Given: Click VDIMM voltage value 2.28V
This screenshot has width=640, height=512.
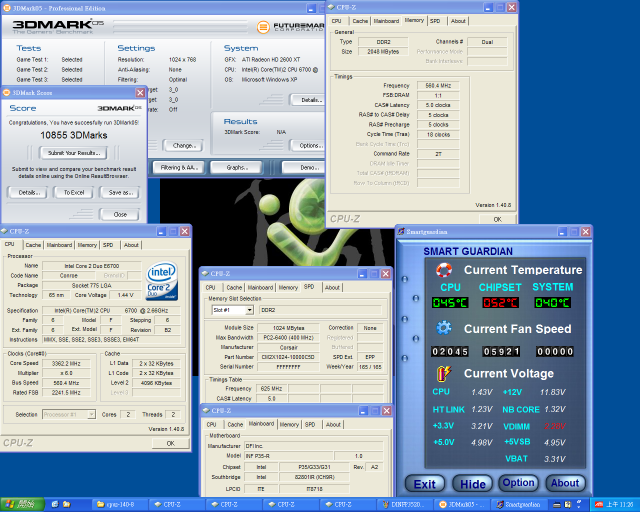Looking at the screenshot, I should (554, 426).
